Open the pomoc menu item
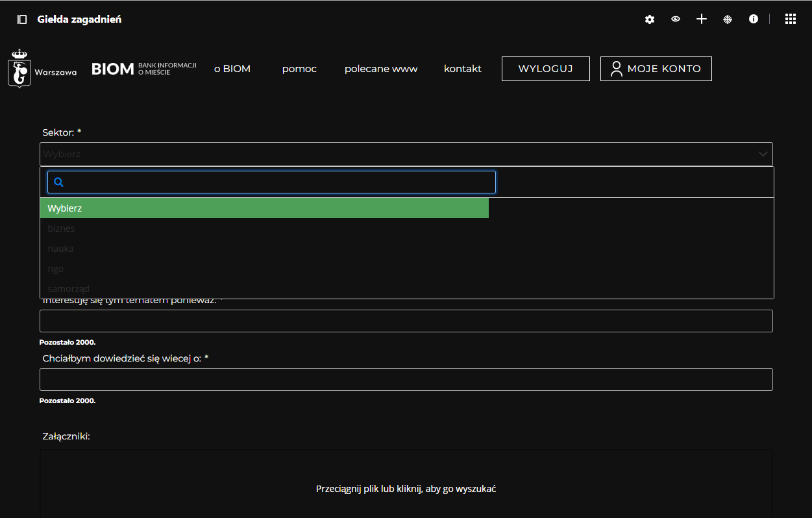The width and height of the screenshot is (812, 518). click(299, 69)
